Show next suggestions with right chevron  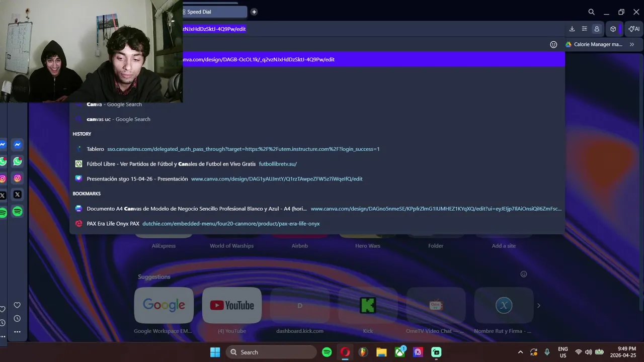click(x=538, y=305)
